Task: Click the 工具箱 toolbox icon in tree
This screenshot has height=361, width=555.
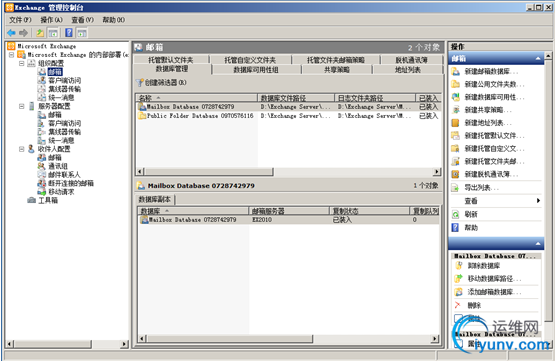Action: point(32,200)
